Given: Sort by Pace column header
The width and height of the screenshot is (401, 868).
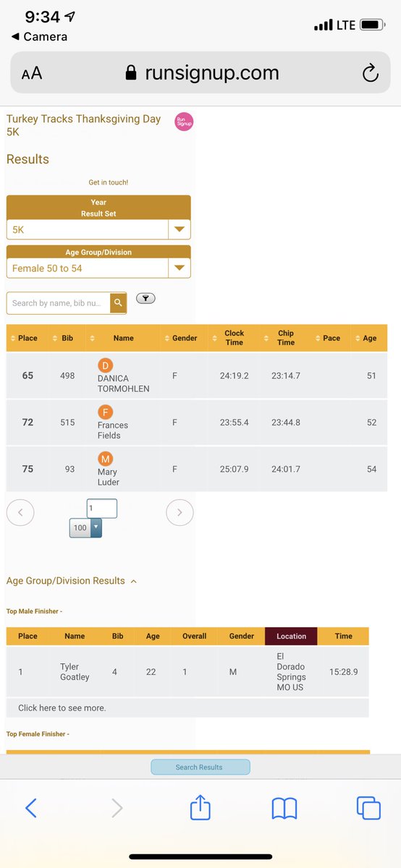Looking at the screenshot, I should pyautogui.click(x=332, y=338).
